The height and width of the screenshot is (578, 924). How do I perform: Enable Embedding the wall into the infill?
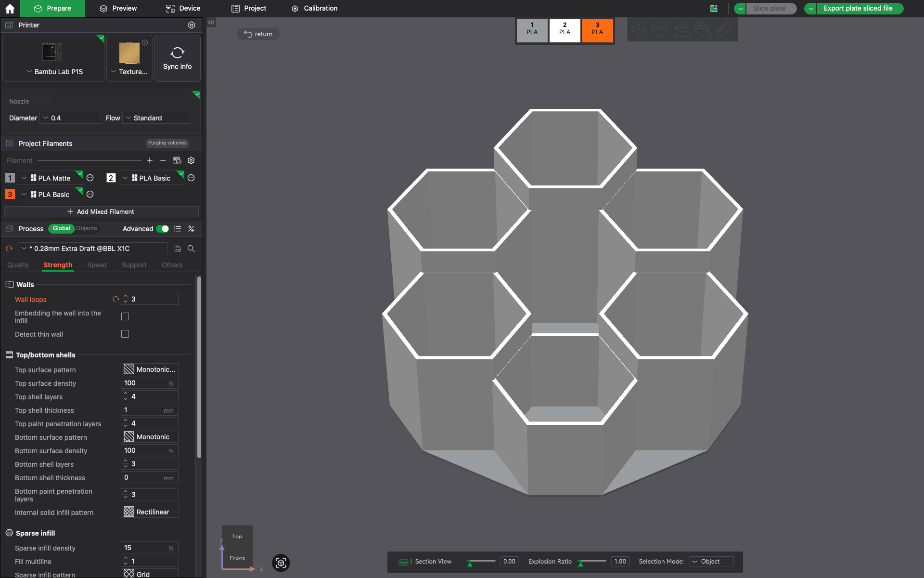click(125, 316)
